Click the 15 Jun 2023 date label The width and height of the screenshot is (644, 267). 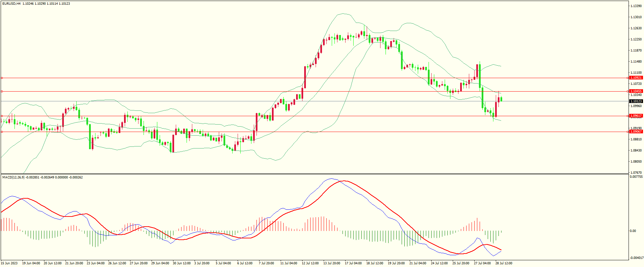click(x=9, y=263)
